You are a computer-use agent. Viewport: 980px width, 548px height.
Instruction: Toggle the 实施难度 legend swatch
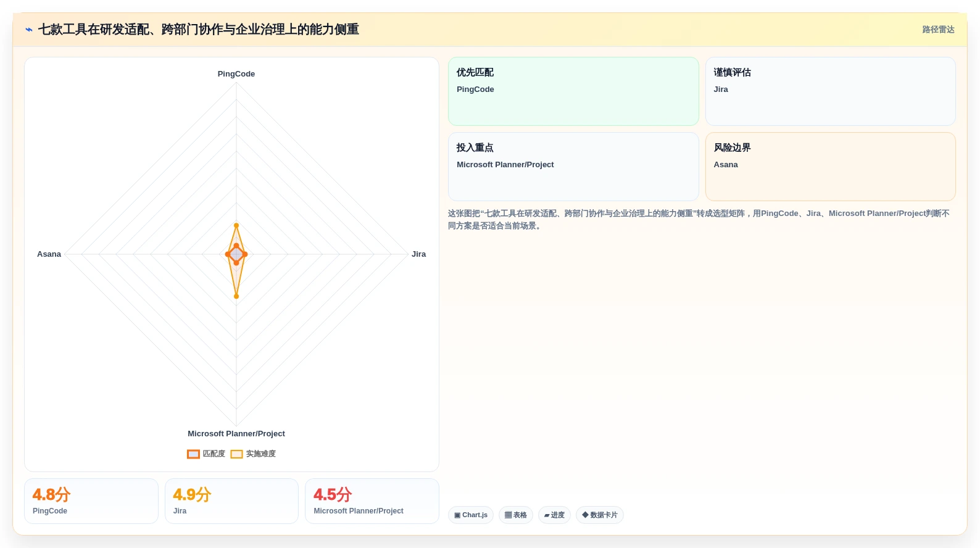click(x=236, y=454)
